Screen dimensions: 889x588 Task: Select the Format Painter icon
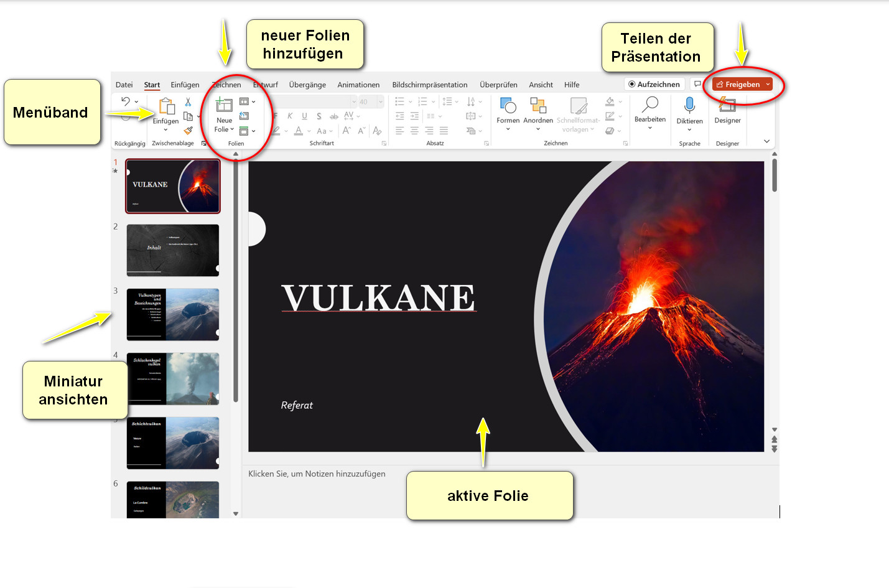tap(189, 130)
